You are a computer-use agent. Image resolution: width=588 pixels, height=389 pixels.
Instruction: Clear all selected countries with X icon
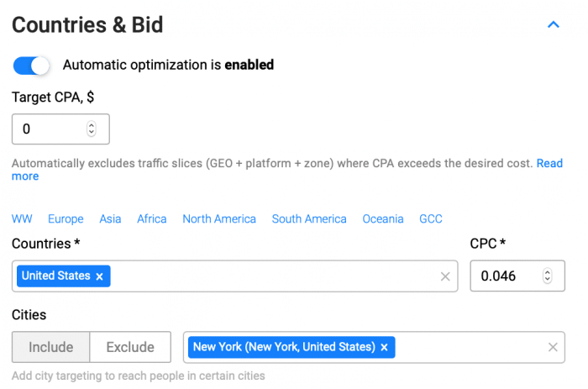[x=445, y=276]
